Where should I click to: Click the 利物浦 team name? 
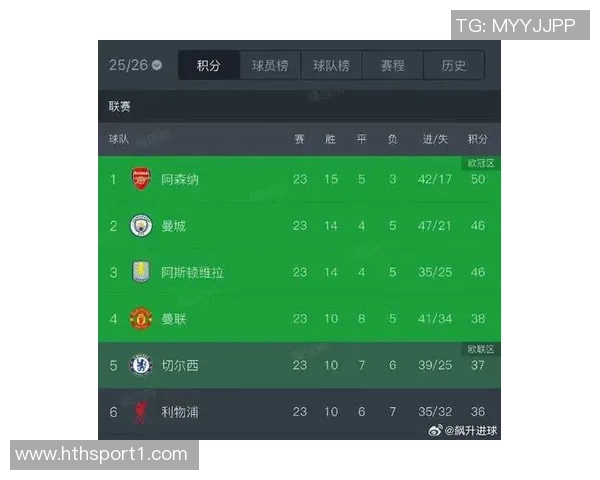click(x=180, y=411)
